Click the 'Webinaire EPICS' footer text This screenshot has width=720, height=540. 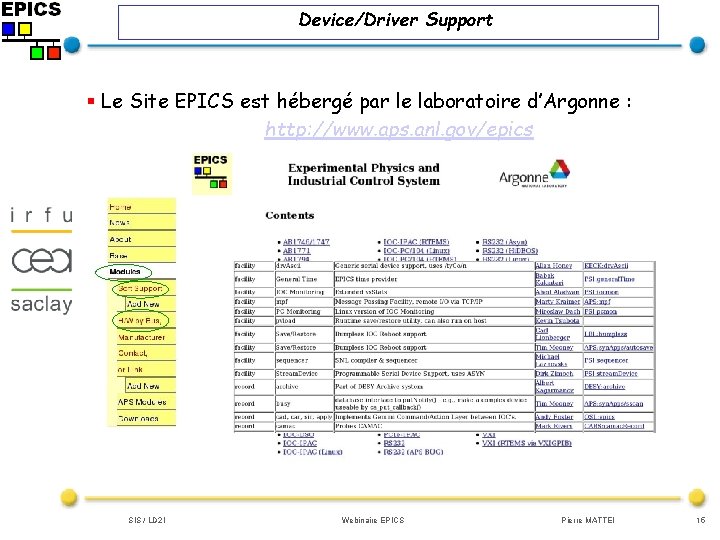pos(373,520)
